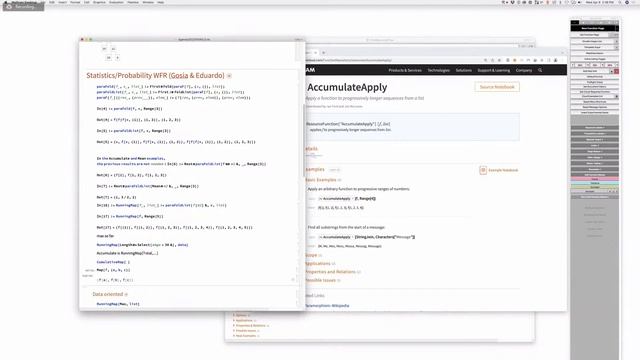Open a new browser tab
The width and height of the screenshot is (640, 360).
click(x=323, y=53)
